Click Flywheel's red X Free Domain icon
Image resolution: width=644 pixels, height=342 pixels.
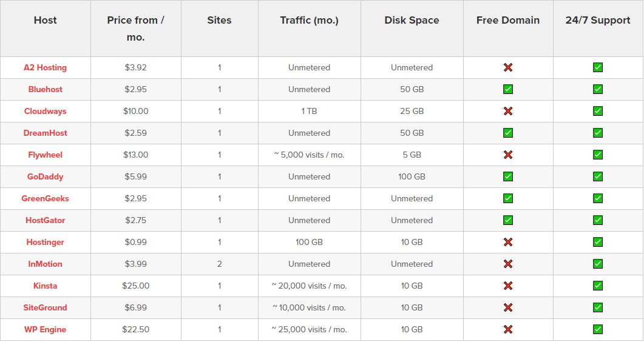point(508,155)
